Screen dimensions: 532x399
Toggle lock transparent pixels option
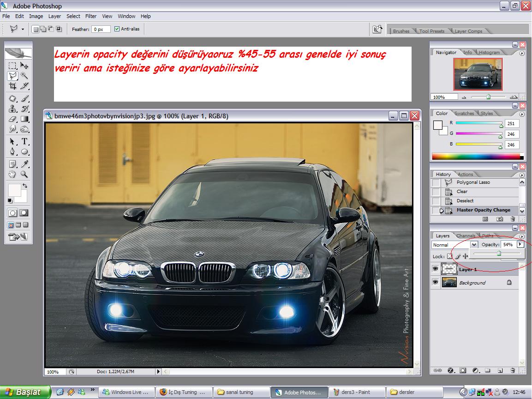point(449,256)
